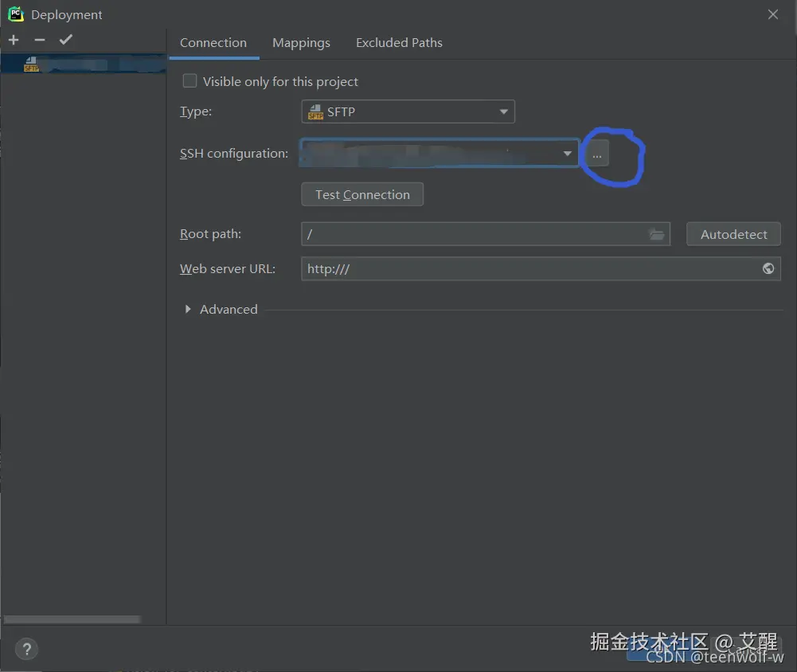
Task: Browse for root path folder icon
Action: click(657, 234)
